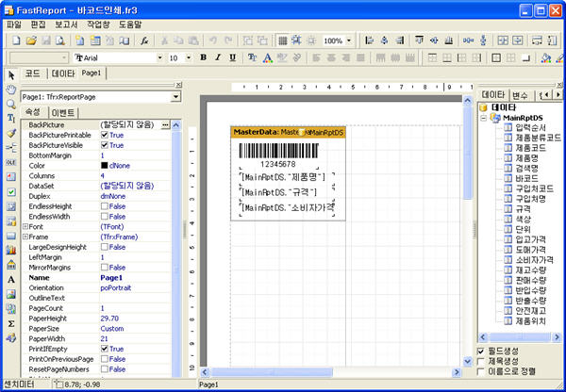
Task: Toggle all frame lines on
Action: point(496,57)
